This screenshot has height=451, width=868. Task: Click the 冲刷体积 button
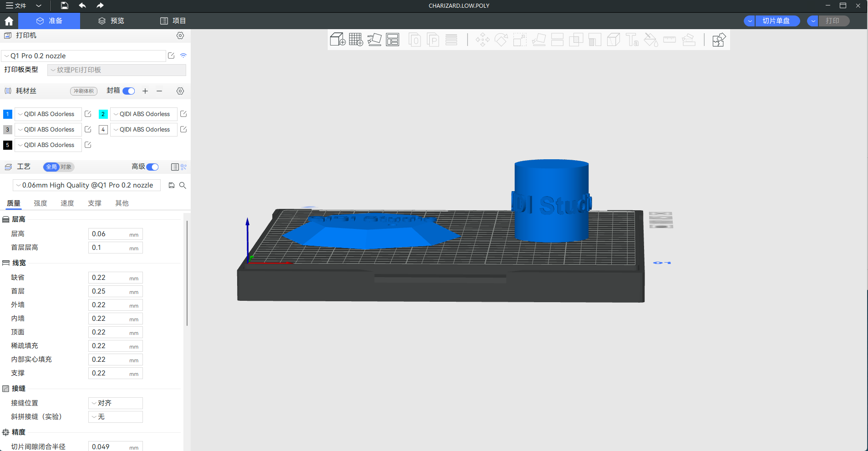click(x=84, y=91)
